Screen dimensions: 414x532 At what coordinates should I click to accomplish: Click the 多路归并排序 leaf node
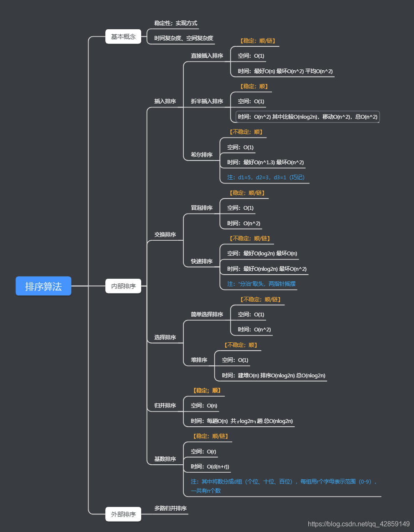pyautogui.click(x=170, y=509)
